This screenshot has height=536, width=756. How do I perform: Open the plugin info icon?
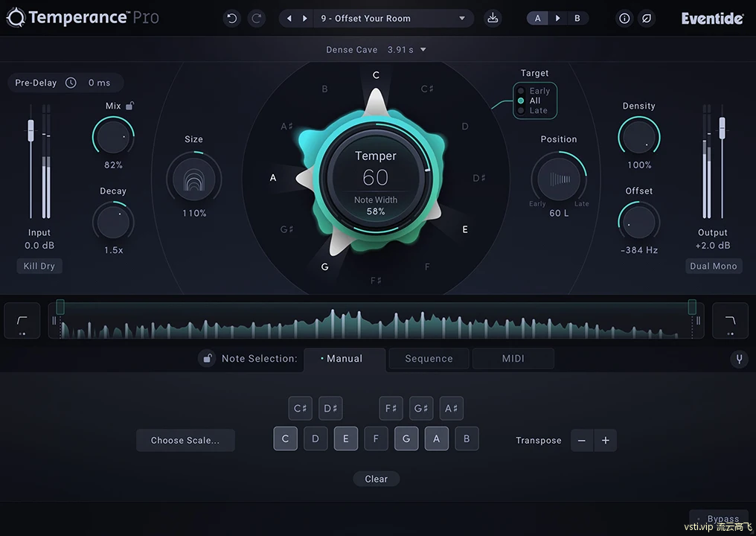pos(624,18)
